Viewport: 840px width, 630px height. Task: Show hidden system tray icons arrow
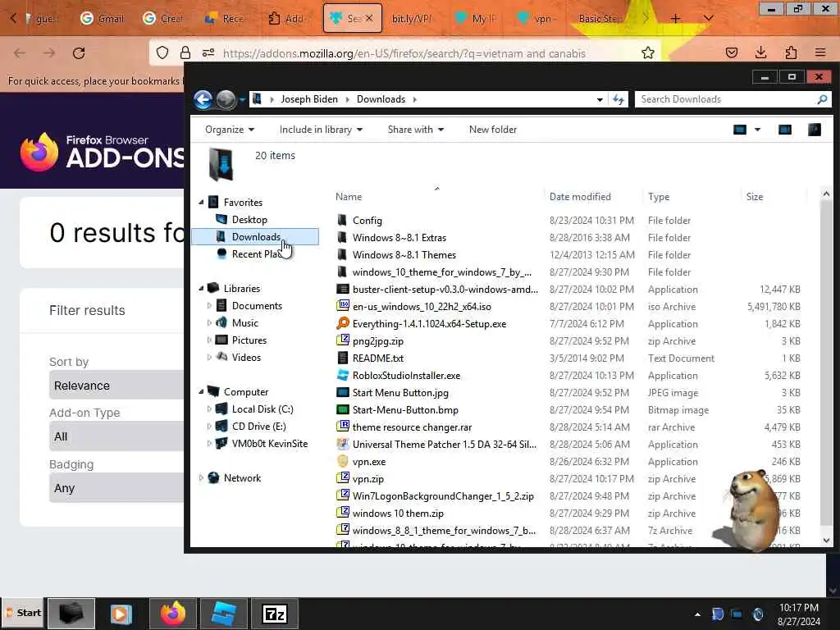pyautogui.click(x=697, y=614)
